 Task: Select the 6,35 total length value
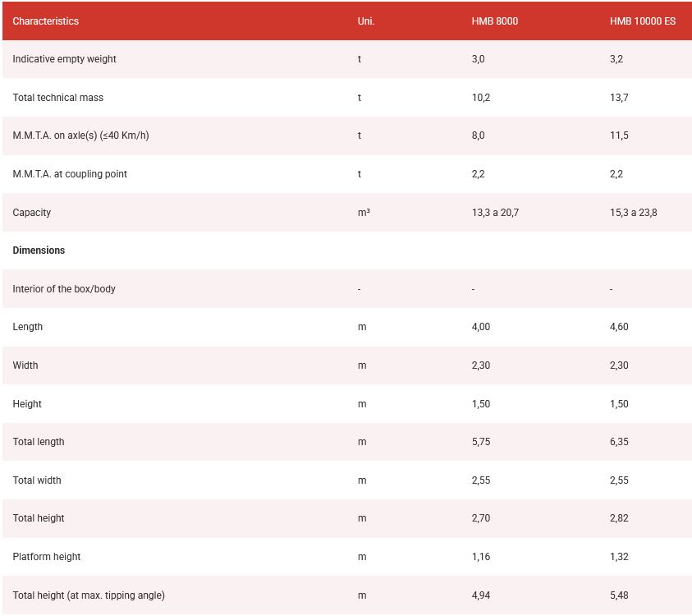pos(619,442)
